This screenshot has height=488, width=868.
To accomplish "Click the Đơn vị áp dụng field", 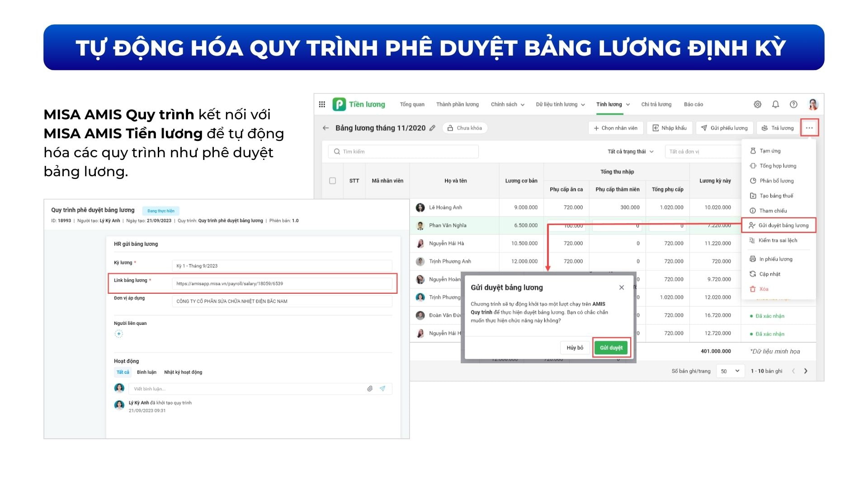I will point(282,301).
